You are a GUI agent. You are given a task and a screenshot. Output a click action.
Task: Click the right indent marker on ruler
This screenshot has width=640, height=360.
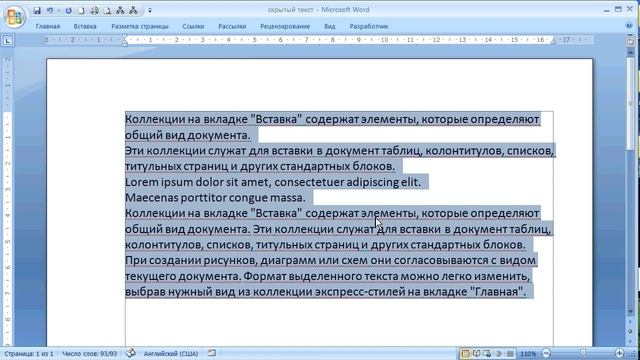click(x=553, y=42)
